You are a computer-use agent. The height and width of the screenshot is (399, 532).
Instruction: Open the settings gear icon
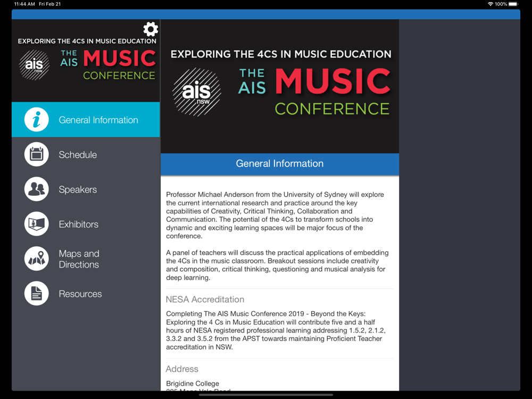(x=151, y=29)
